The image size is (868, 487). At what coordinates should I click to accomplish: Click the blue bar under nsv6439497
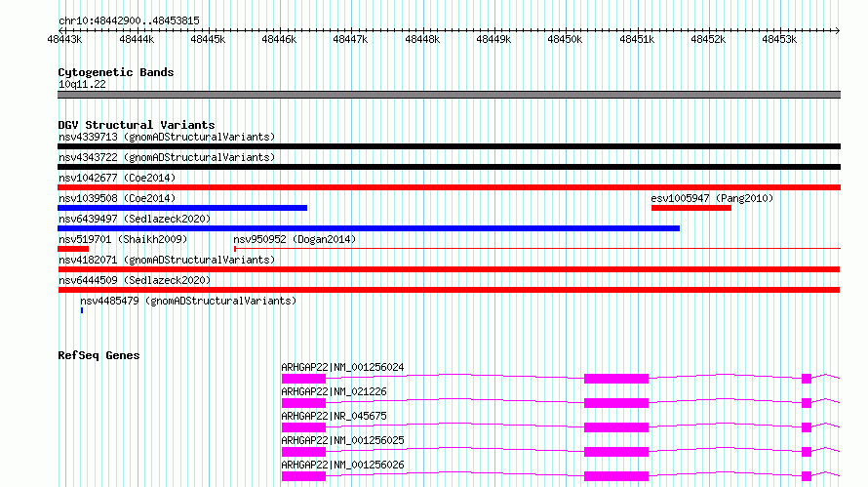[x=369, y=228]
